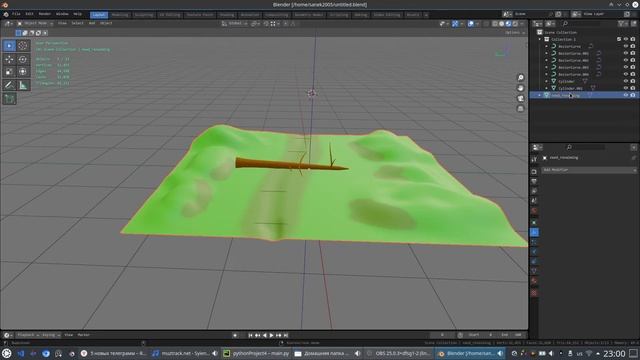
Task: Collapse the Collection 1 tree arrow
Action: (x=540, y=39)
